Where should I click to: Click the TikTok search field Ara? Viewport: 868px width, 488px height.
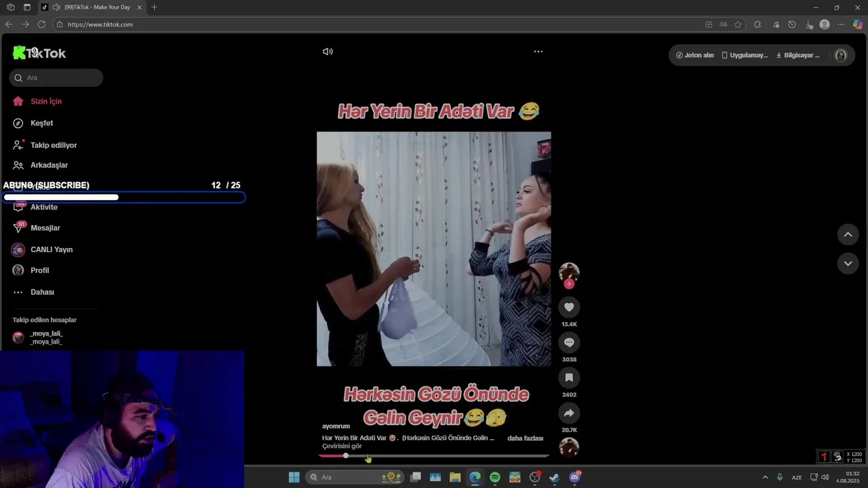[x=56, y=78]
